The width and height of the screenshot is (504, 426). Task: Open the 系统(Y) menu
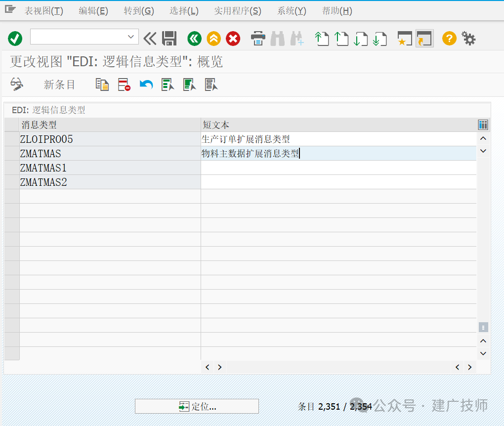[x=292, y=11]
